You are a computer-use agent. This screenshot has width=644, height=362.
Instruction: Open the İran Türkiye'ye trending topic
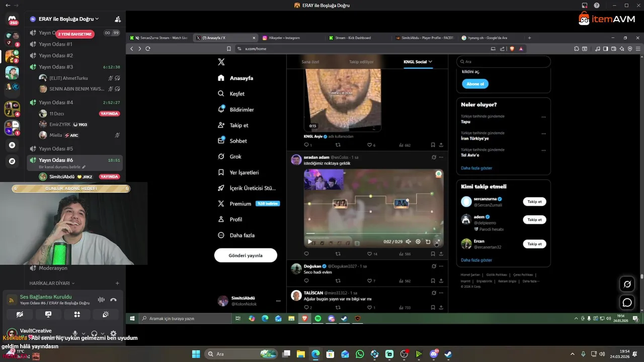474,138
